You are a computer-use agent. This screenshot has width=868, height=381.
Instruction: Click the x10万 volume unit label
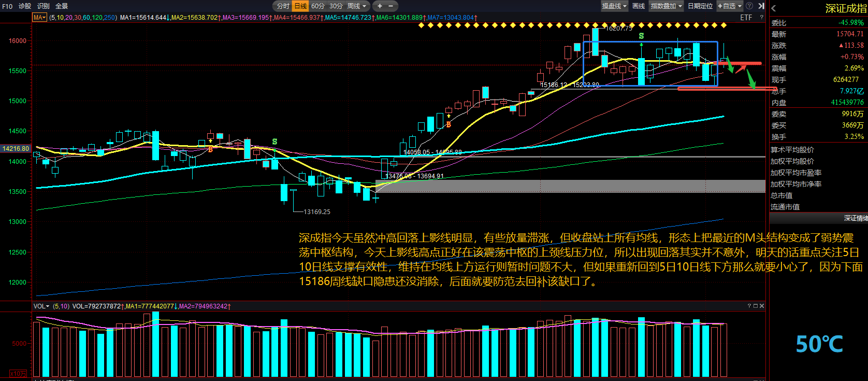[x=18, y=374]
